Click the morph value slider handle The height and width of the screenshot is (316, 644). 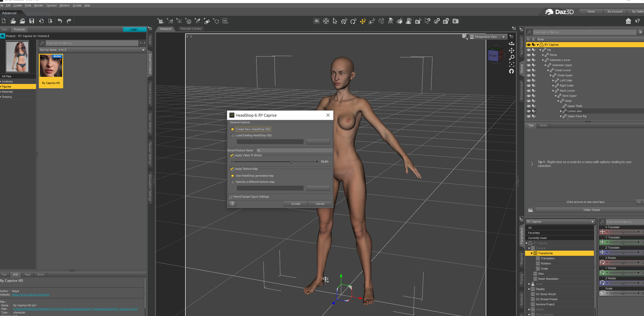click(x=291, y=162)
